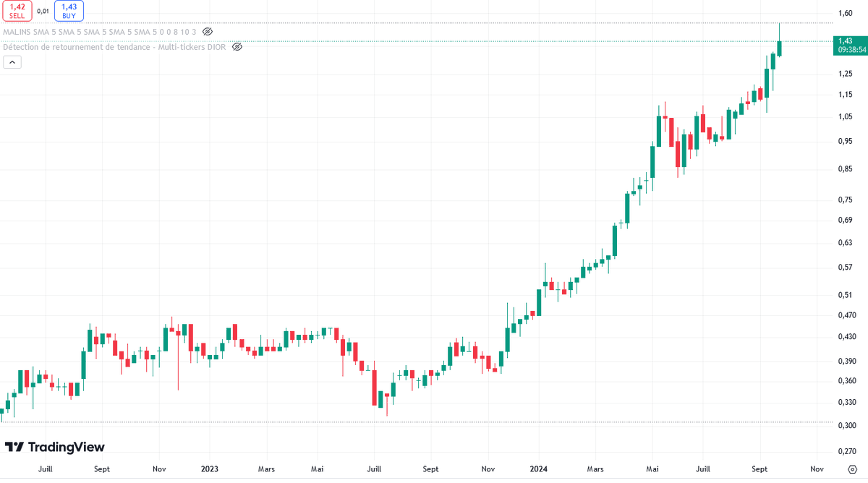Click the latest green candle at top

tap(780, 48)
